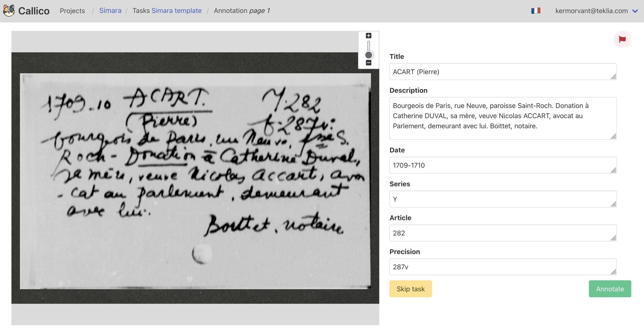
Task: Open the kermorvant@teklia.com account menu
Action: 591,11
